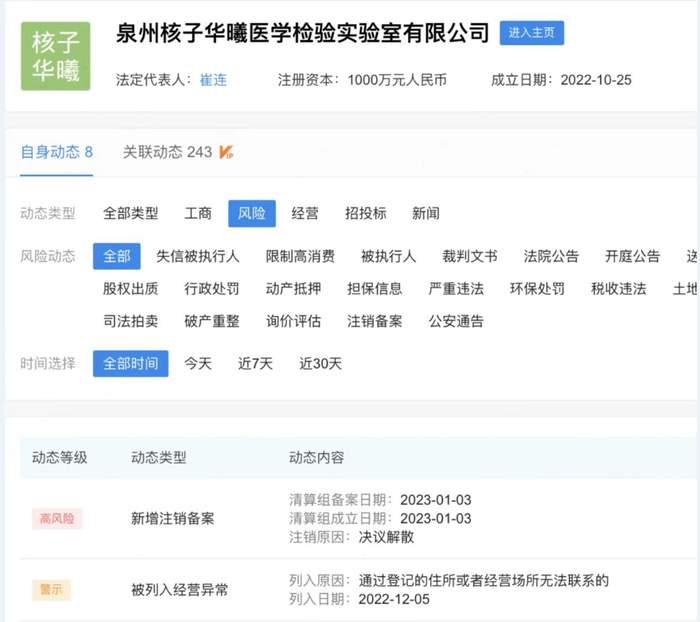Screen dimensions: 700x622
Task: Filter by 公安通告
Action: 456,321
